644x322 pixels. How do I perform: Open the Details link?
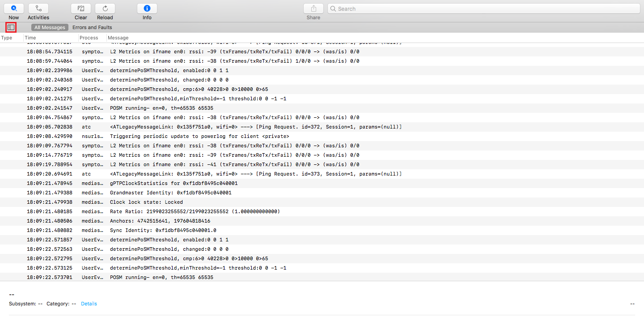(x=89, y=304)
